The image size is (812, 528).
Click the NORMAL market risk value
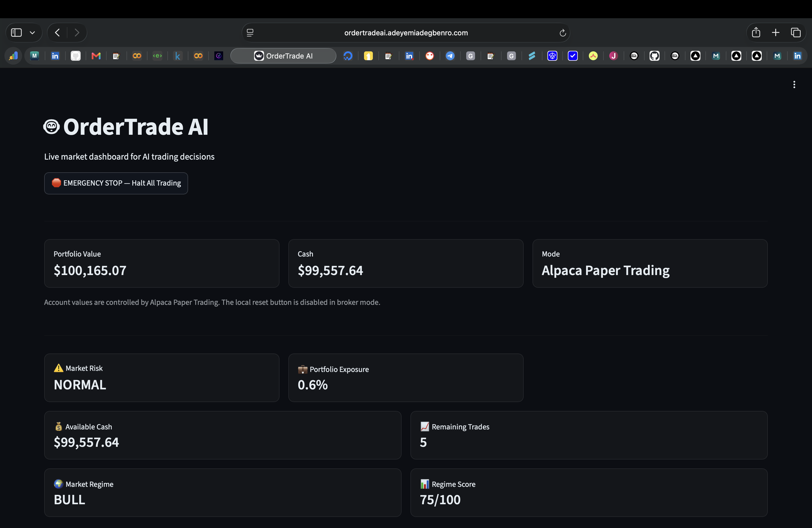80,385
